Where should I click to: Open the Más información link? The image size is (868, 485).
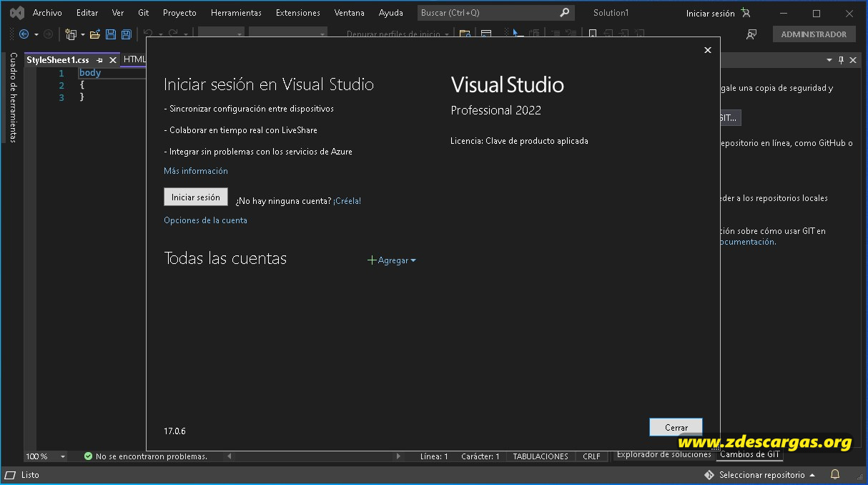tap(196, 171)
